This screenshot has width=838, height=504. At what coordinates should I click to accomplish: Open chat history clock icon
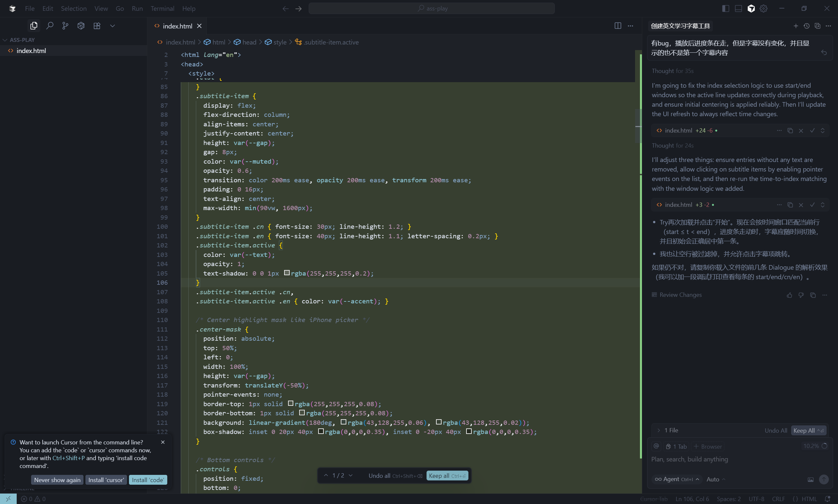806,26
